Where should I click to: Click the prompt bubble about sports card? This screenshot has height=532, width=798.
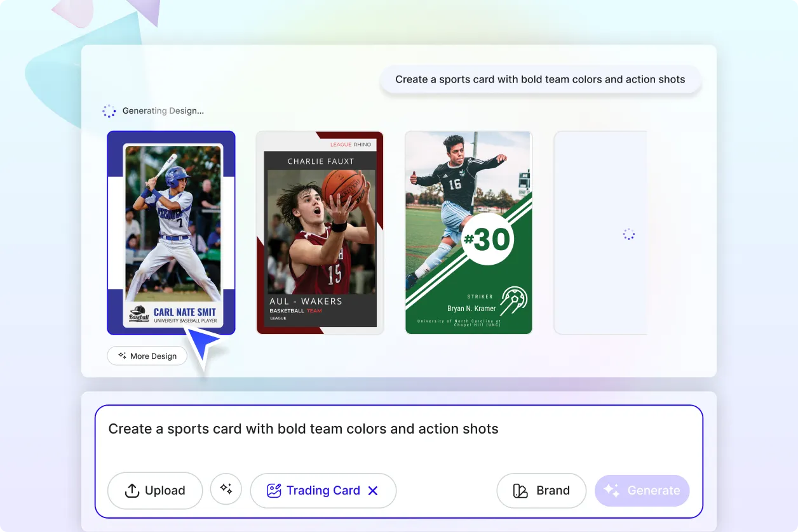(x=540, y=80)
